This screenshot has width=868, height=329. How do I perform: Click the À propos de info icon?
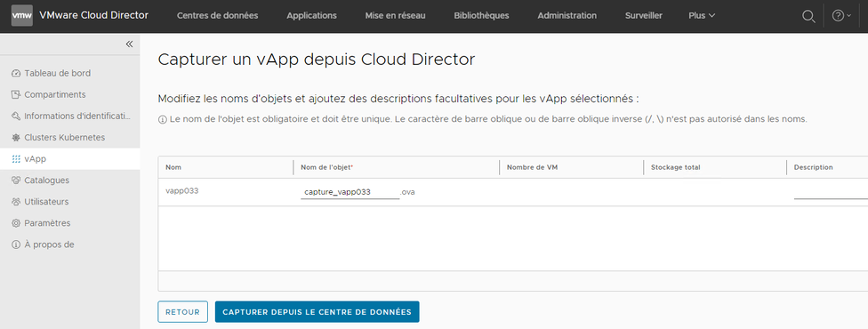coord(15,245)
